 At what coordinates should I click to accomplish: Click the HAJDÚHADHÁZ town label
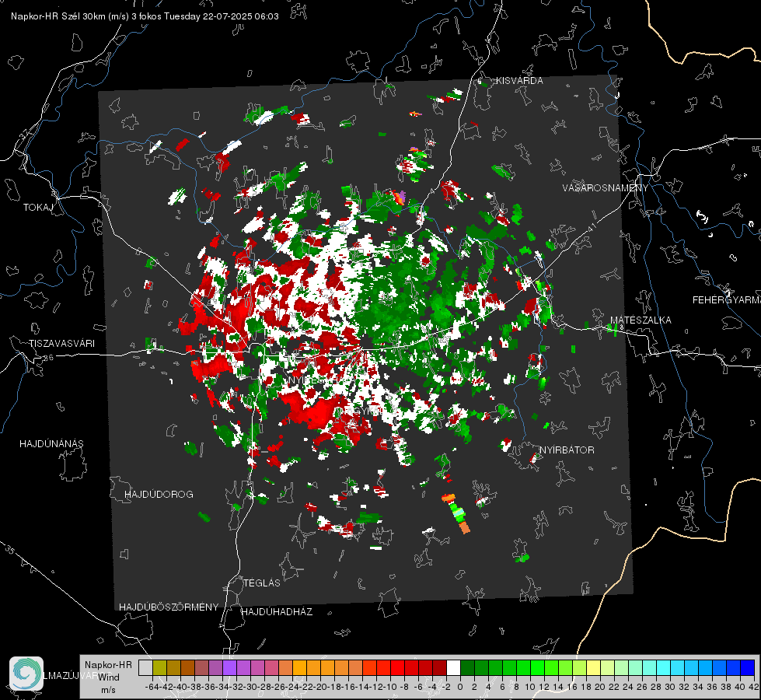click(x=277, y=611)
